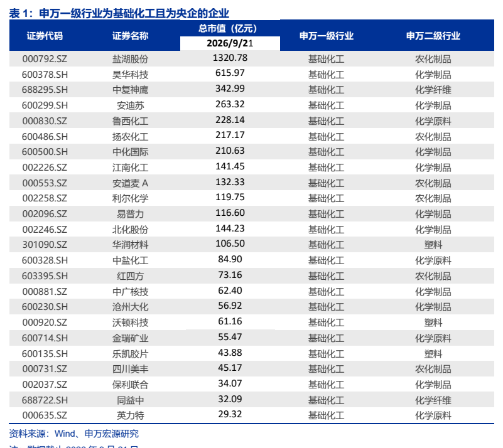Select stock code 000553.SZ
This screenshot has width=503, height=448.
(45, 183)
